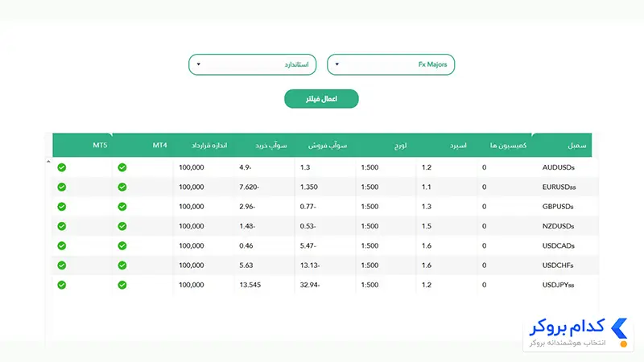This screenshot has width=644, height=362.
Task: Click the MT4 check icon for NZDUSDs
Action: click(x=122, y=226)
